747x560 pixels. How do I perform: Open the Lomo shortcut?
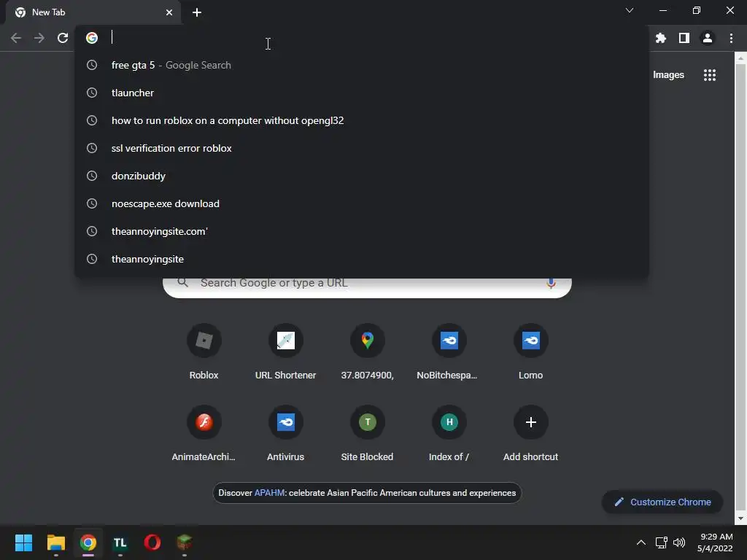coord(531,351)
